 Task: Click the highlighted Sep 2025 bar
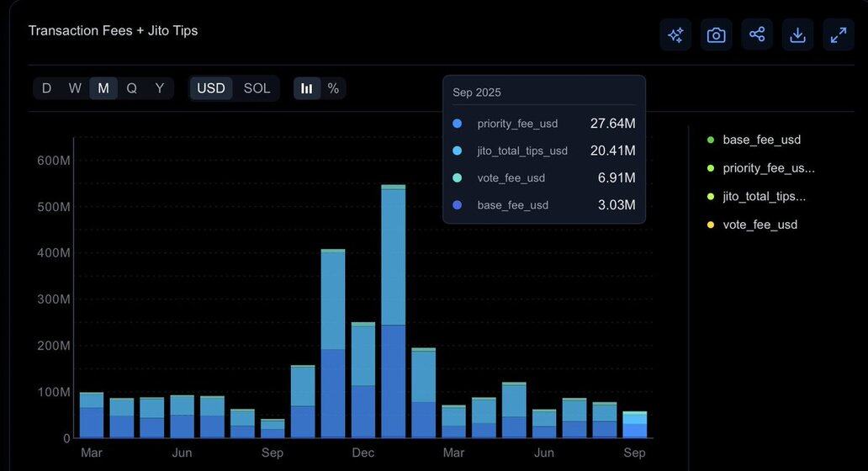(635, 425)
